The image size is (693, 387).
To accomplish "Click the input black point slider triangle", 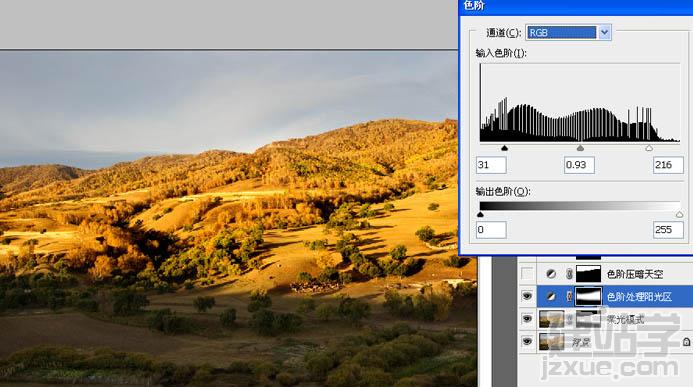I will 504,148.
